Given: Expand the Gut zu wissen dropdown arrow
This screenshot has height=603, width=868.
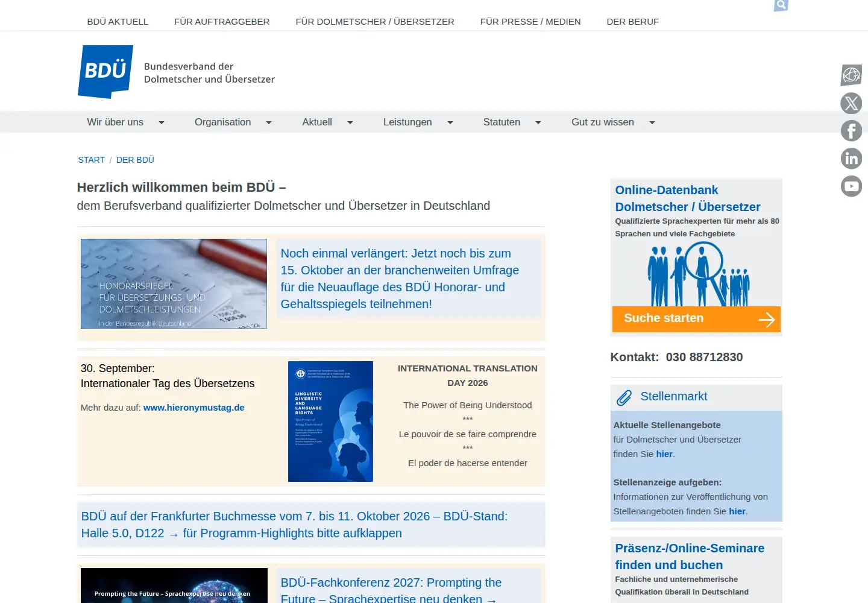Looking at the screenshot, I should coord(652,122).
